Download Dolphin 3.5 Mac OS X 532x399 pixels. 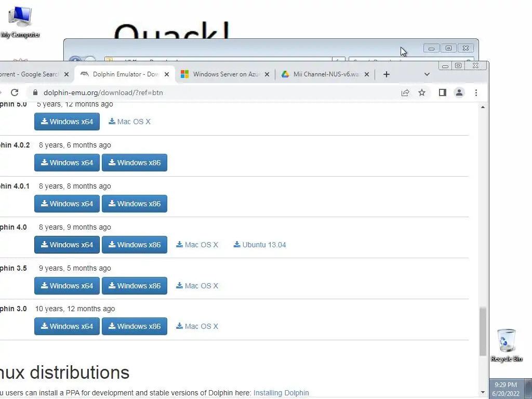click(197, 286)
